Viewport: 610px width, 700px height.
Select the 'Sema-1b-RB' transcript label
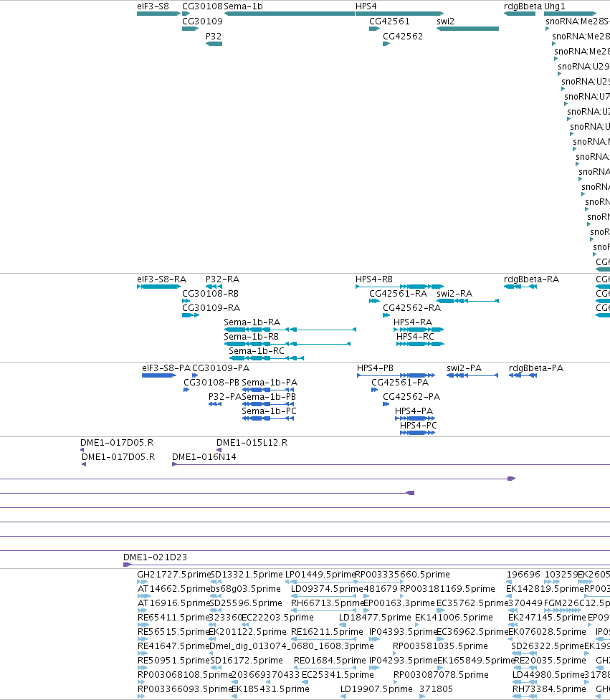point(252,336)
